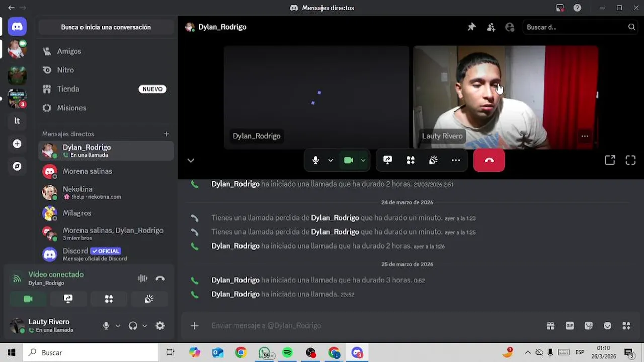
Task: Open GIF picker
Action: click(x=570, y=326)
